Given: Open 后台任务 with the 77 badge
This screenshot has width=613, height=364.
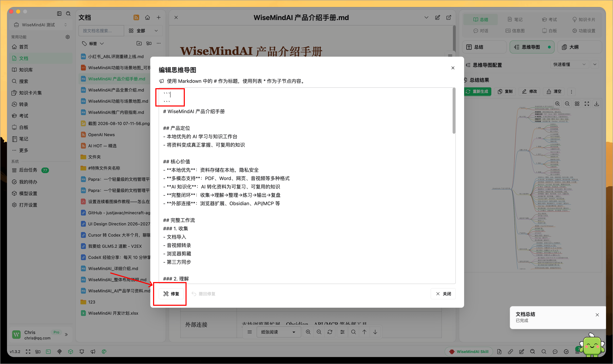Looking at the screenshot, I should (40, 170).
